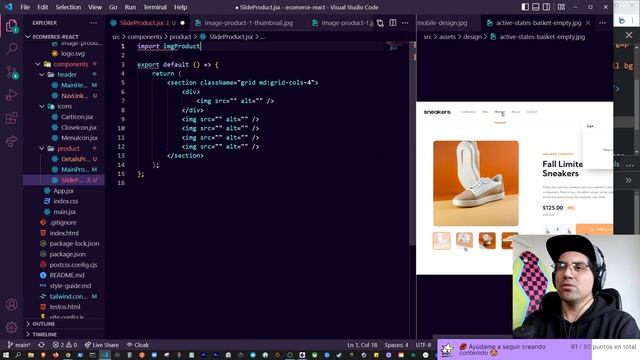Close the active-states-basket-empty.jpg tab
Viewport: 640px width, 360px height.
coord(588,23)
